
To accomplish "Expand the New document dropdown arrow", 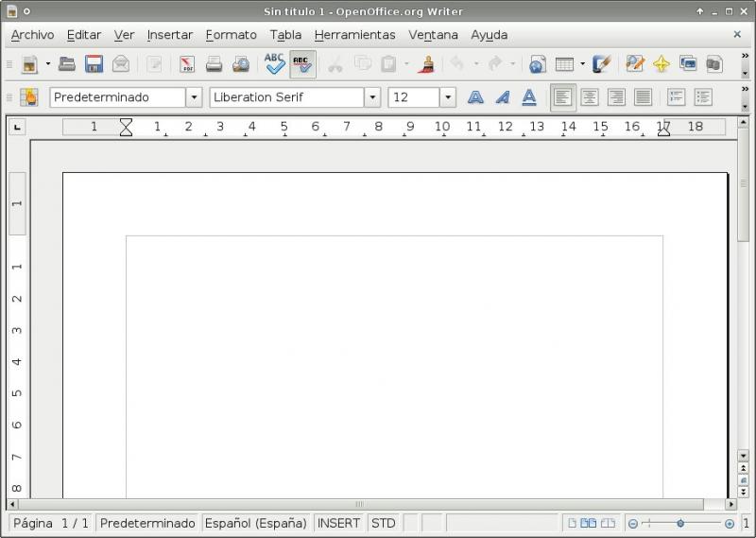I will [x=48, y=63].
